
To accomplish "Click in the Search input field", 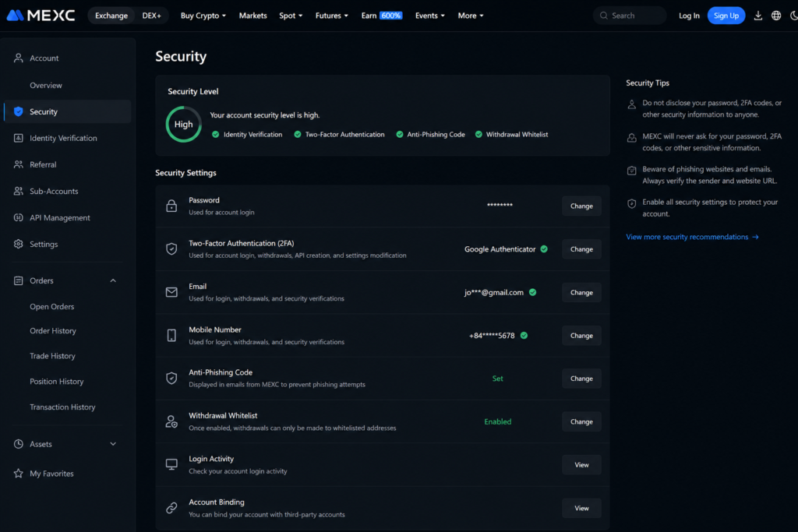I will tap(630, 16).
